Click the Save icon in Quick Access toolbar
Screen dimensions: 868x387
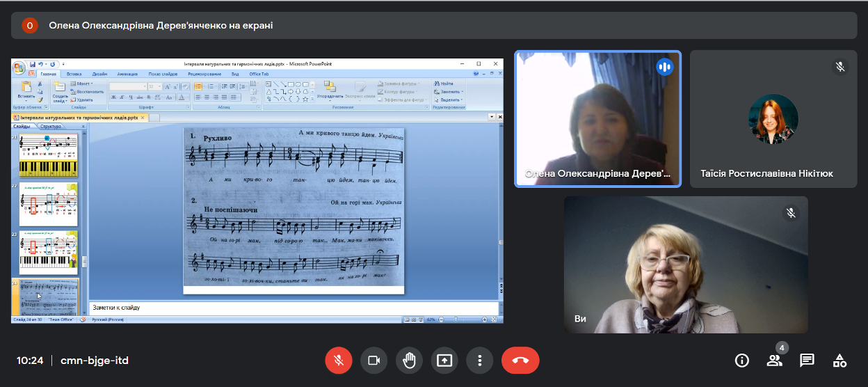pos(32,64)
